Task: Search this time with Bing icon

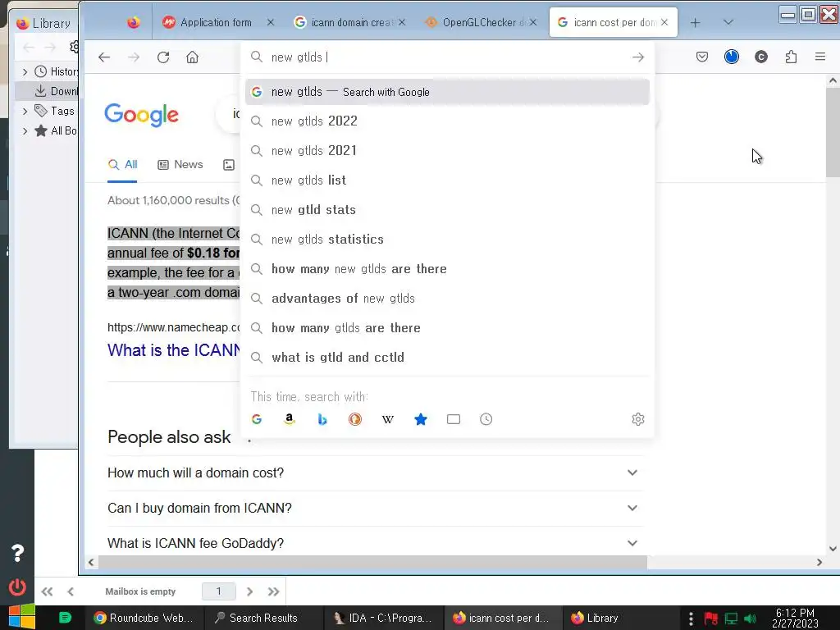Action: click(322, 419)
